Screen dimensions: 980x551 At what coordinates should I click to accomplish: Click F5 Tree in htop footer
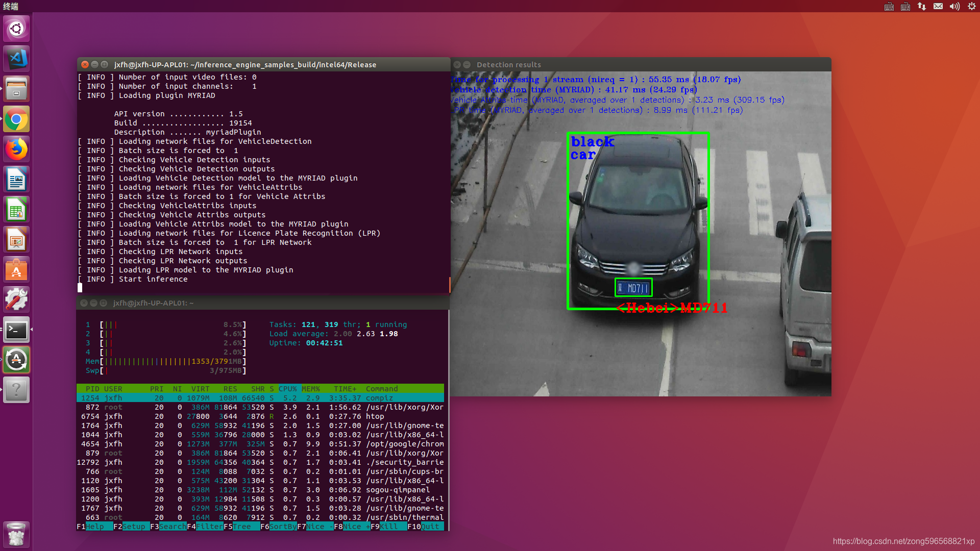(x=241, y=527)
